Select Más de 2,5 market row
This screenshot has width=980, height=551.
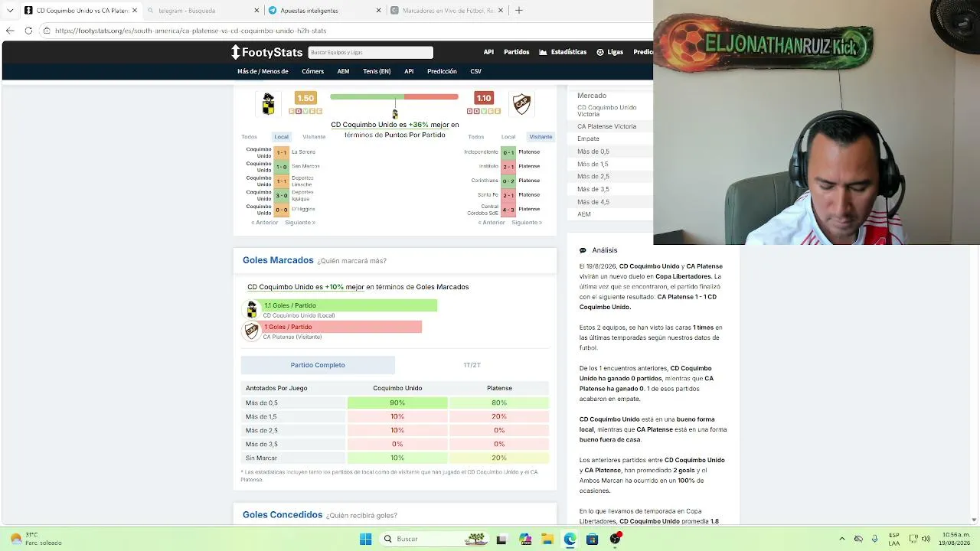pos(610,177)
